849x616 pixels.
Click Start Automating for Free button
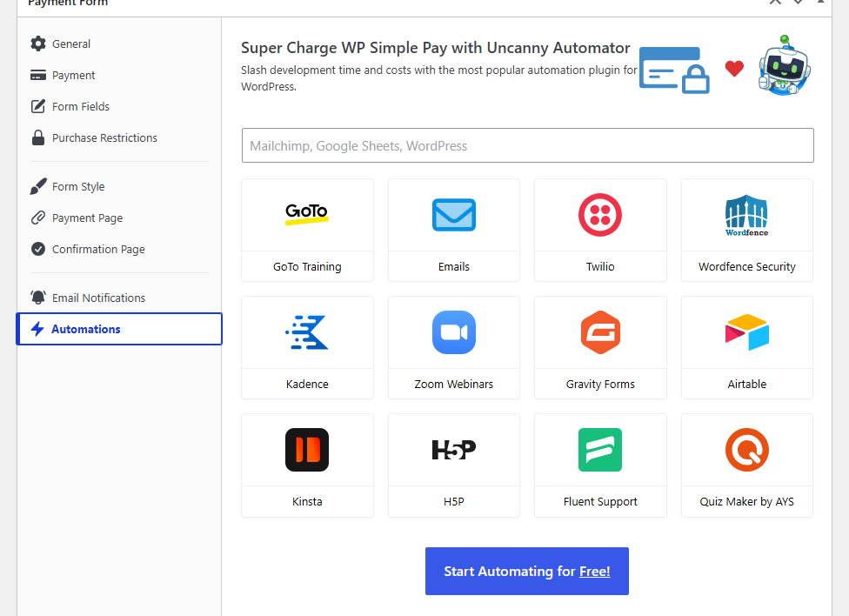(527, 571)
